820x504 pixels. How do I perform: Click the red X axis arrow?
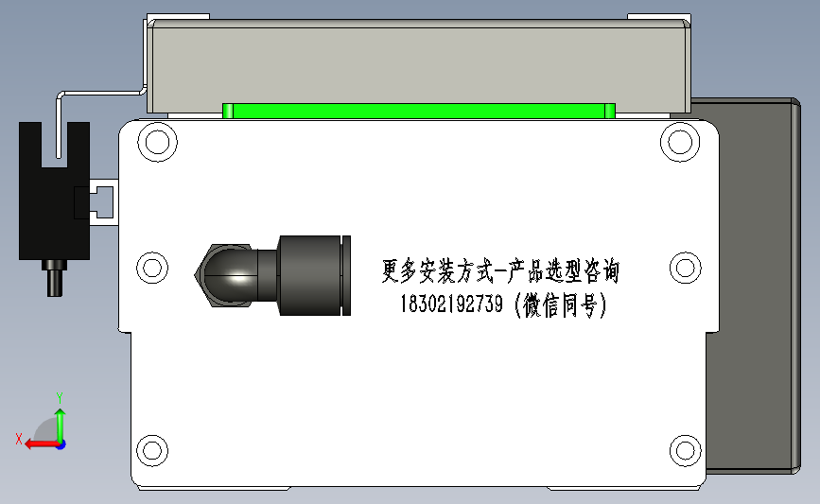41,444
